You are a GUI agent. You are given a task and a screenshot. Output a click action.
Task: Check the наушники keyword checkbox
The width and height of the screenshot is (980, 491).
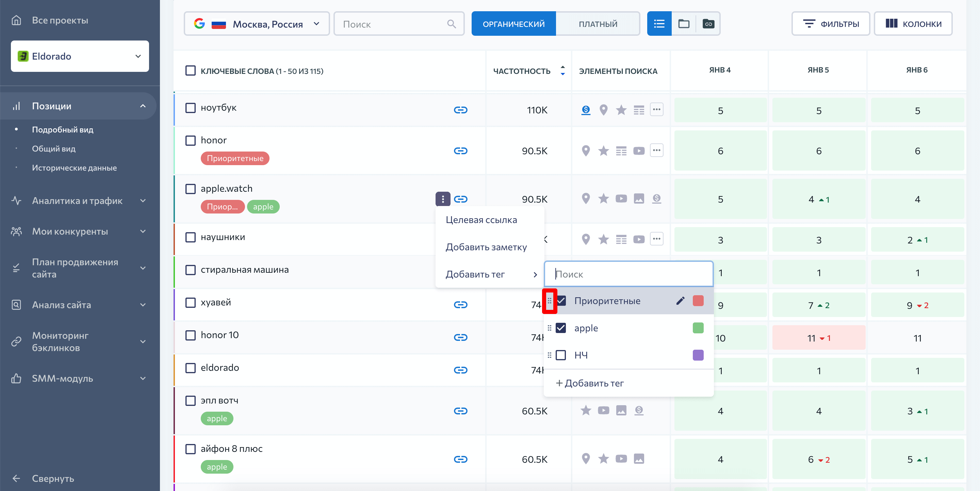(190, 237)
